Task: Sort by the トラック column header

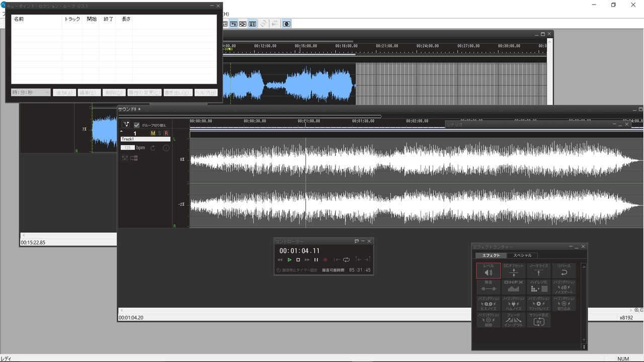Action: pos(72,19)
